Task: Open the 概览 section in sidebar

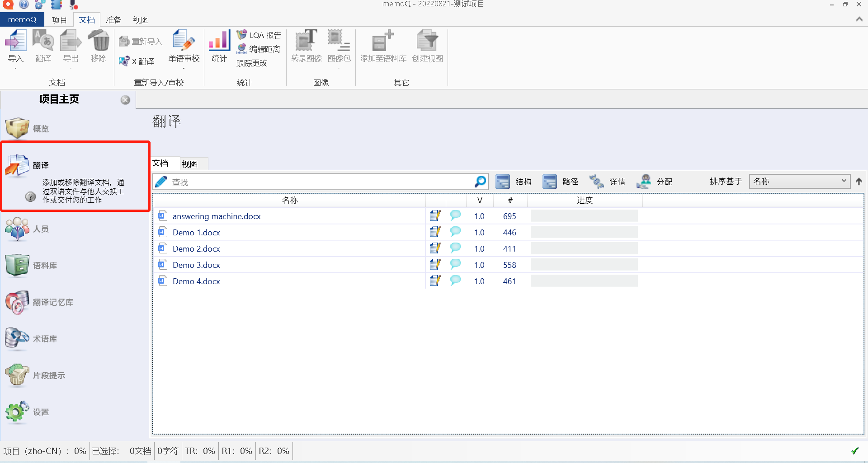Action: (27, 129)
